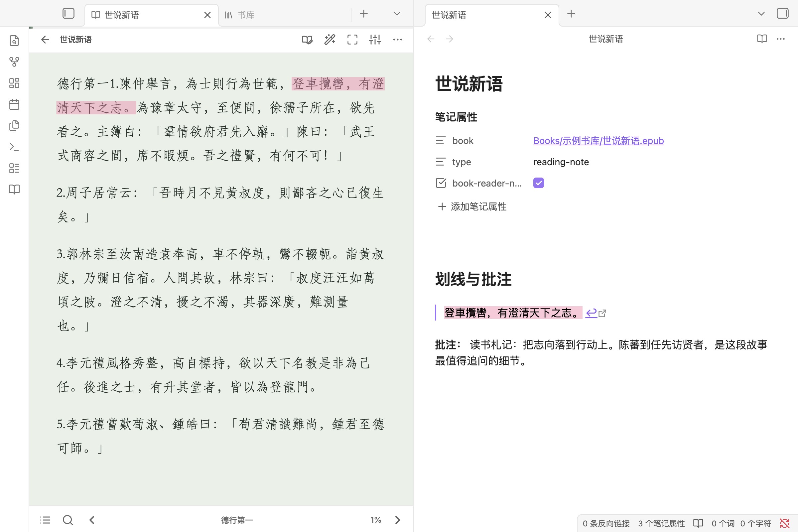Toggle the book-reader-n... property checkbox
Viewport: 798px width, 532px height.
[x=538, y=183]
